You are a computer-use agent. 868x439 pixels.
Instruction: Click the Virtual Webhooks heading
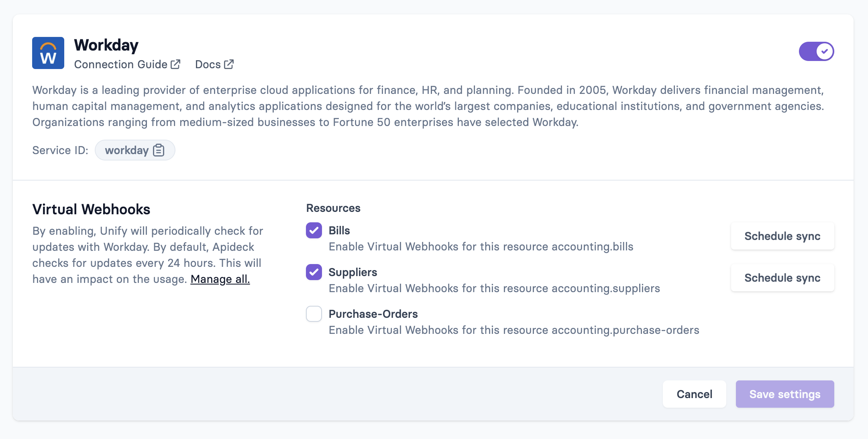point(91,209)
